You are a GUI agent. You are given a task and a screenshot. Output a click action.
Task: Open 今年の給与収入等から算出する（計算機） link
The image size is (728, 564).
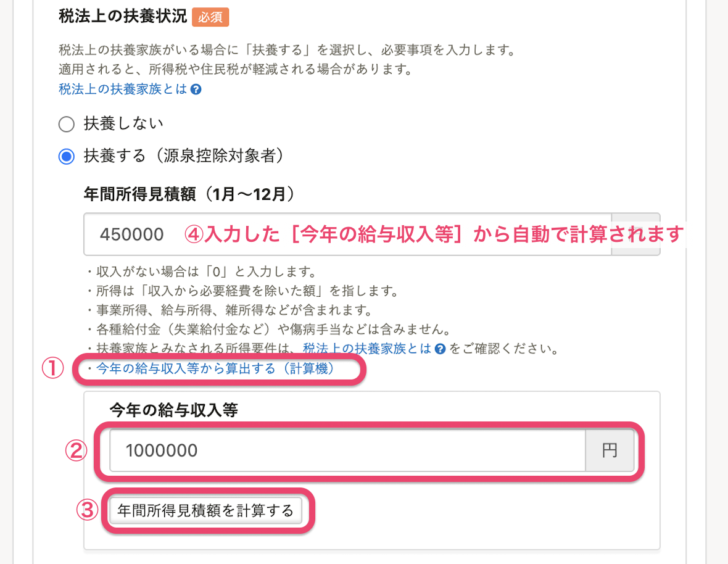[215, 368]
